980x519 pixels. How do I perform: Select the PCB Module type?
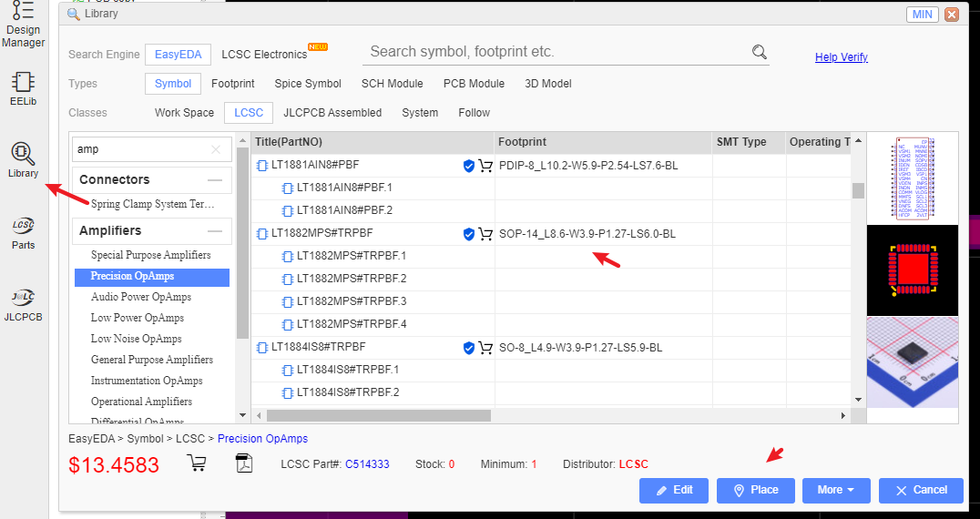point(474,84)
